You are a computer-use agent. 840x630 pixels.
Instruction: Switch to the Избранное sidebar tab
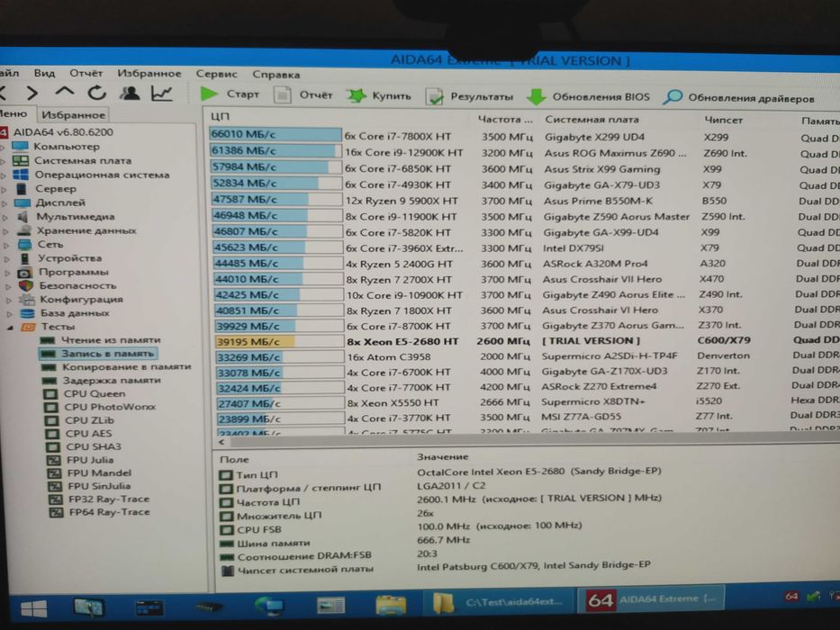(x=74, y=114)
